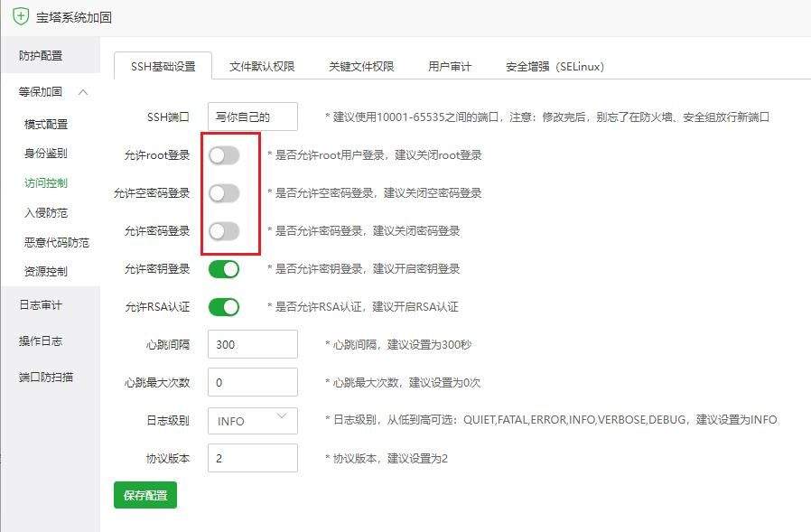
Task: Click the 协议版本 input field
Action: point(252,459)
